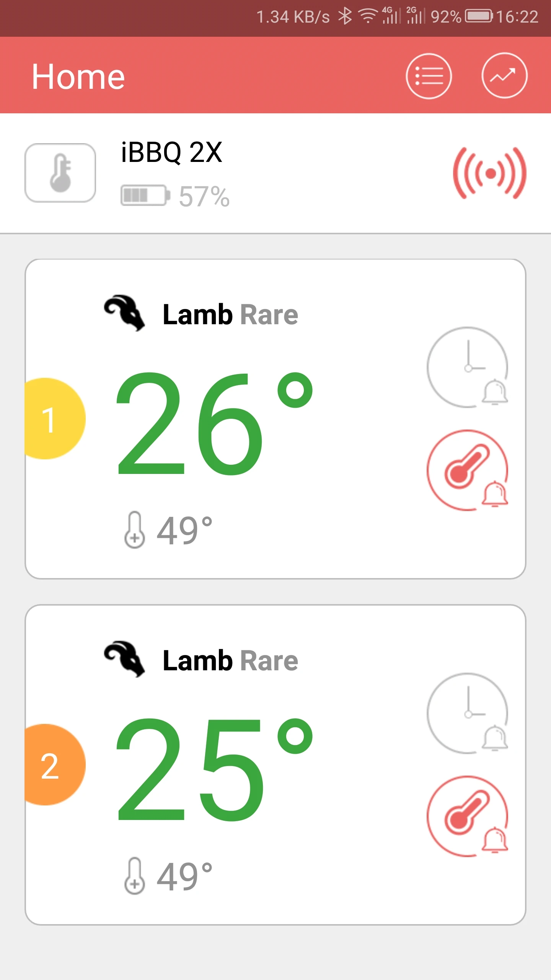Open the temperature graph chart icon
Viewport: 551px width, 980px height.
[x=504, y=76]
